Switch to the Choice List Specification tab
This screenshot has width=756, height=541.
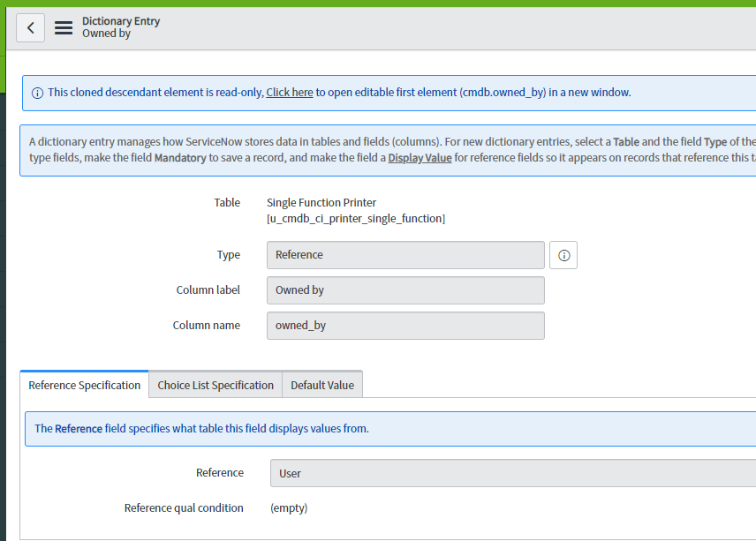point(215,385)
